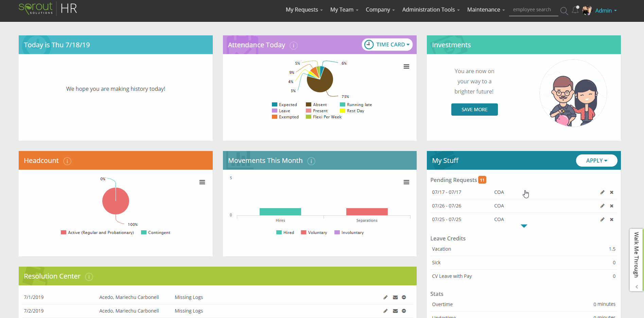Open the Attendance Today chart hamburger menu
Image resolution: width=644 pixels, height=318 pixels.
click(x=406, y=66)
